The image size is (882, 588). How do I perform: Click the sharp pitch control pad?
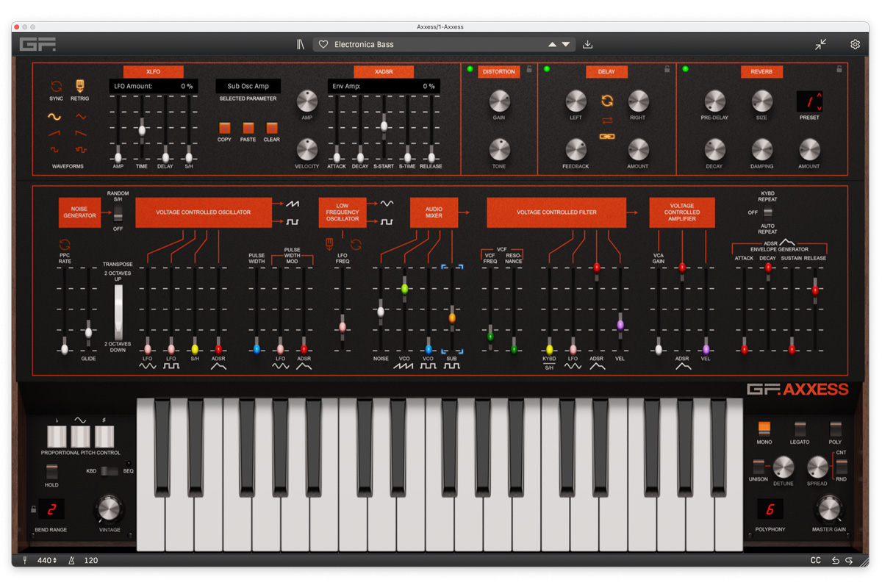point(104,437)
